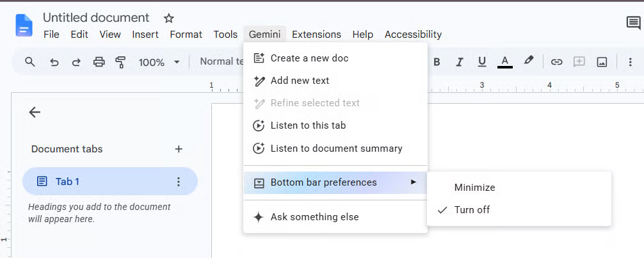Toggle italic formatting
The height and width of the screenshot is (258, 644).
(460, 62)
